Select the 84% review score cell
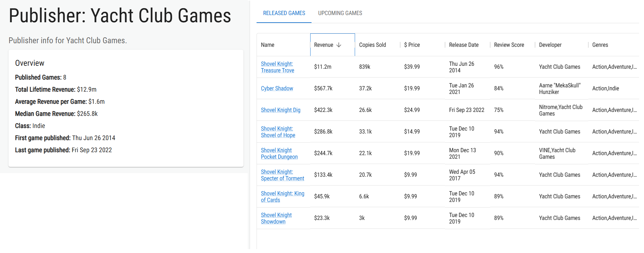644x253 pixels. (x=512, y=88)
